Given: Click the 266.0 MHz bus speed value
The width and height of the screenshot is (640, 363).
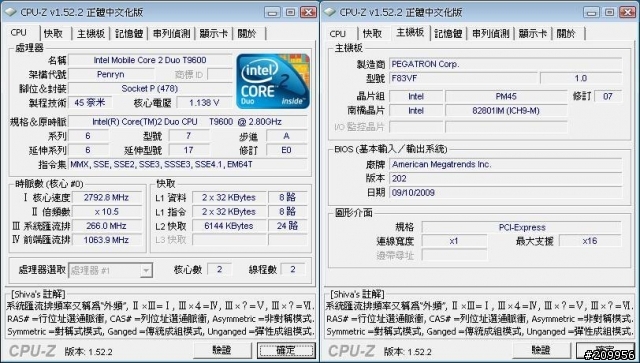Looking at the screenshot, I should tap(107, 226).
